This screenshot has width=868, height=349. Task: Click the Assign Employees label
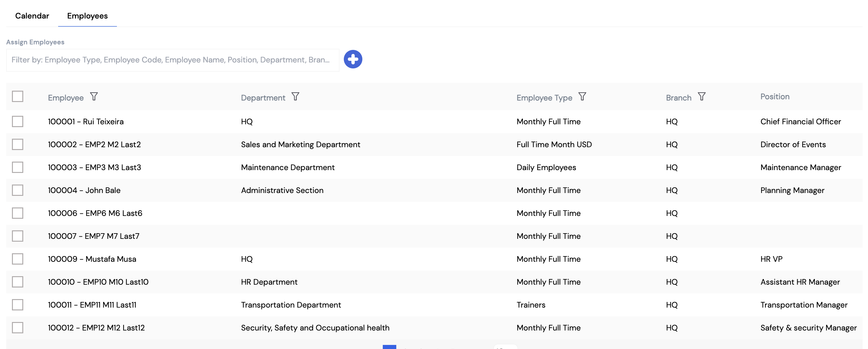(x=35, y=42)
